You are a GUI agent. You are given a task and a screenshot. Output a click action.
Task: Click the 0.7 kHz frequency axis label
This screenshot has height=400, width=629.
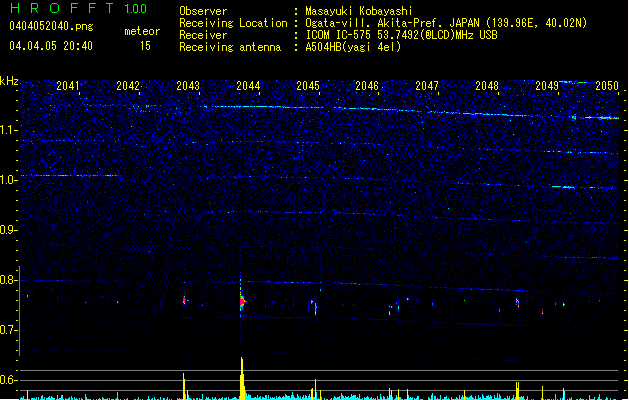[x=9, y=330]
